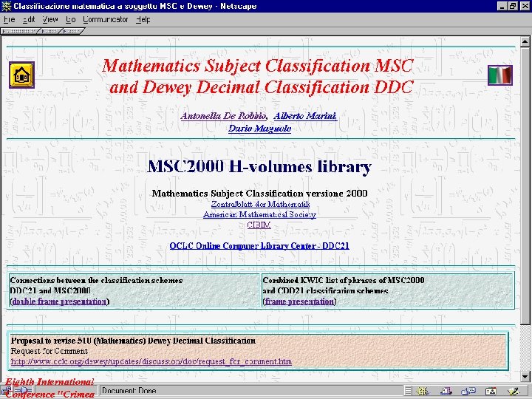The width and height of the screenshot is (532, 399).
Task: Expand the first collapsed toolbar tab
Action: click(20, 31)
